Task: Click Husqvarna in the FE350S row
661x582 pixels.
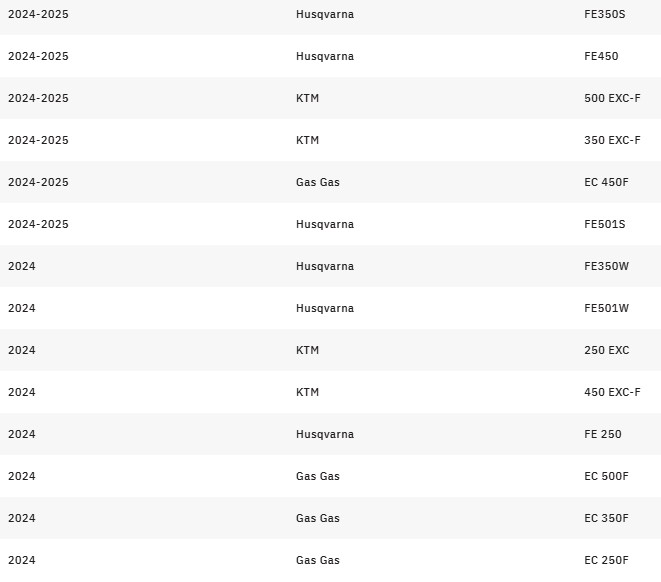Action: coord(324,15)
